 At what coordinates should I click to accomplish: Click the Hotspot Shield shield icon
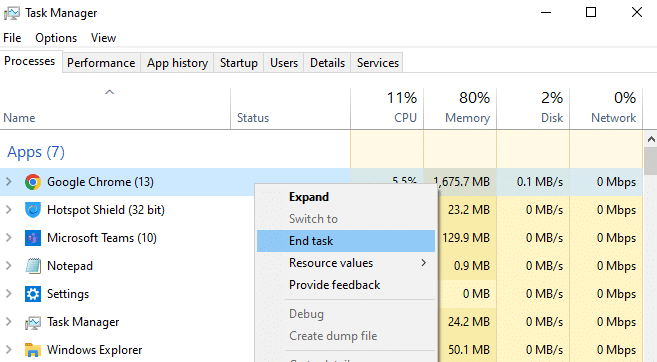point(33,210)
